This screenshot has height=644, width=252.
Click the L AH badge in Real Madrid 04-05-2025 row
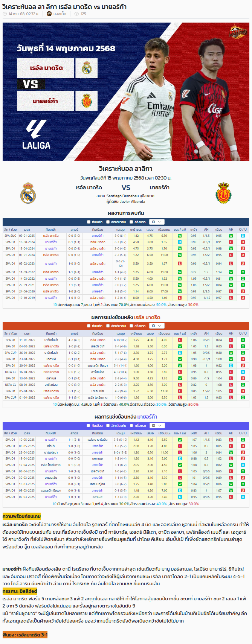pyautogui.click(x=231, y=346)
